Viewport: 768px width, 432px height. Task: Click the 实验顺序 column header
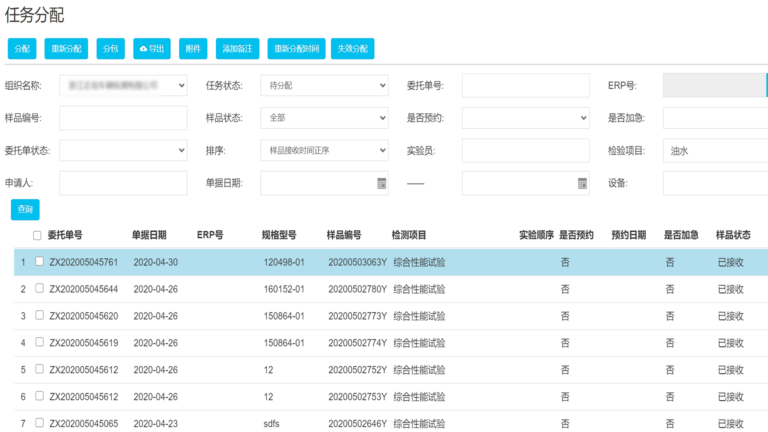pyautogui.click(x=536, y=236)
